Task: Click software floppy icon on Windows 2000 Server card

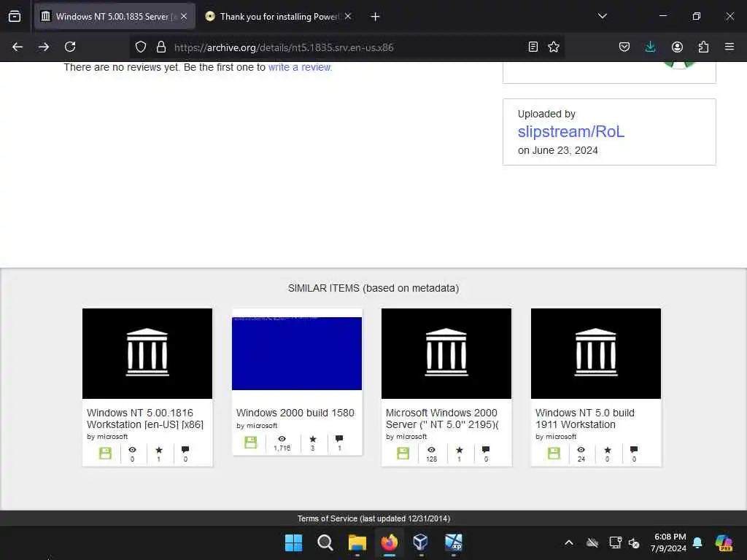Action: (x=403, y=453)
